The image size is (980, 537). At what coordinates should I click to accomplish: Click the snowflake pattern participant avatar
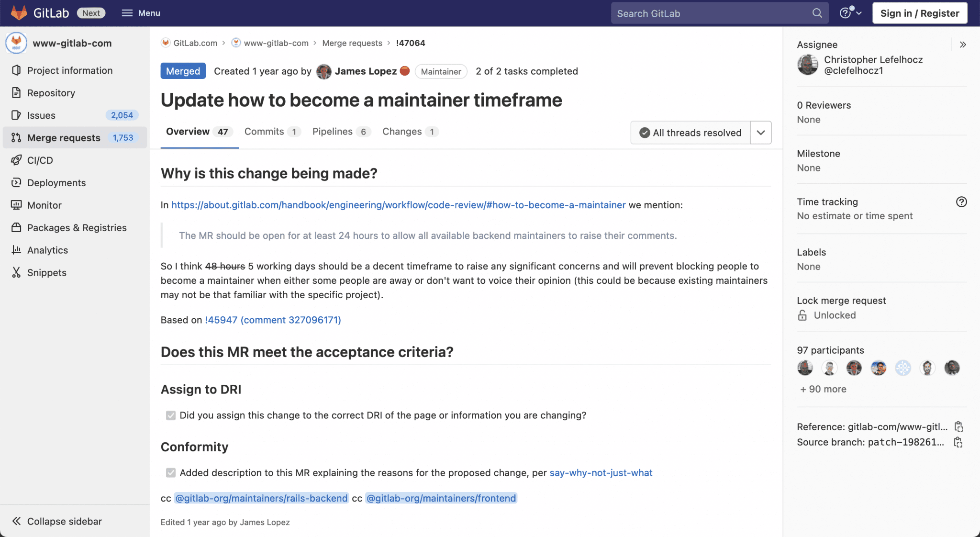point(903,368)
